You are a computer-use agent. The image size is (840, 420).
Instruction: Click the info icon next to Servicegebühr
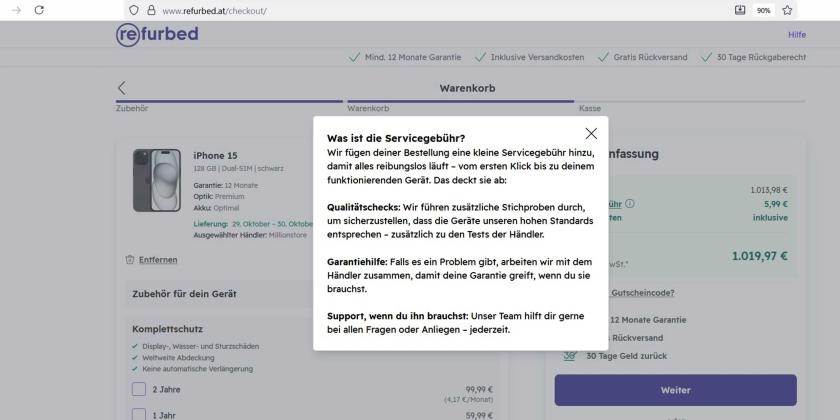630,204
